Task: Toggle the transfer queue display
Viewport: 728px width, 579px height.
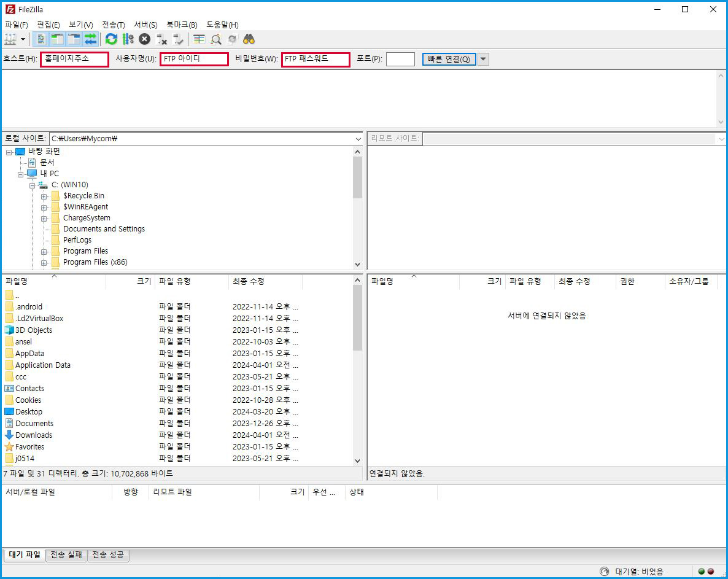Action: tap(91, 39)
